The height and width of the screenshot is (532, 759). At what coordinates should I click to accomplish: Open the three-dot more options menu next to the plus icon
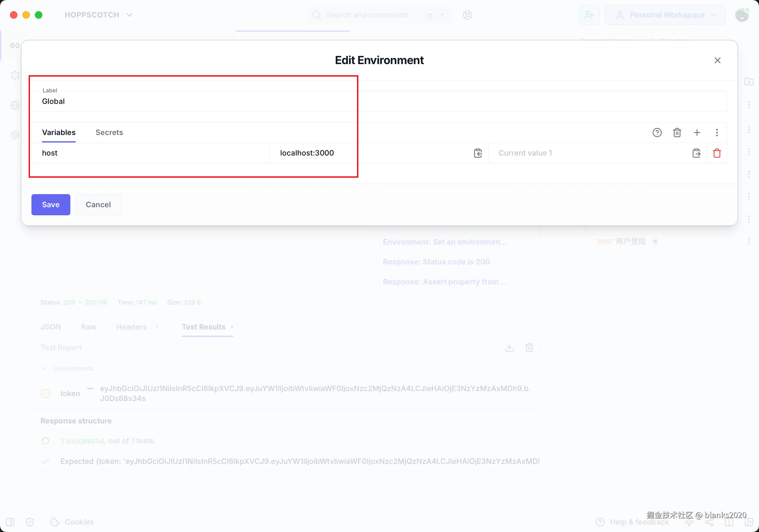pyautogui.click(x=717, y=133)
